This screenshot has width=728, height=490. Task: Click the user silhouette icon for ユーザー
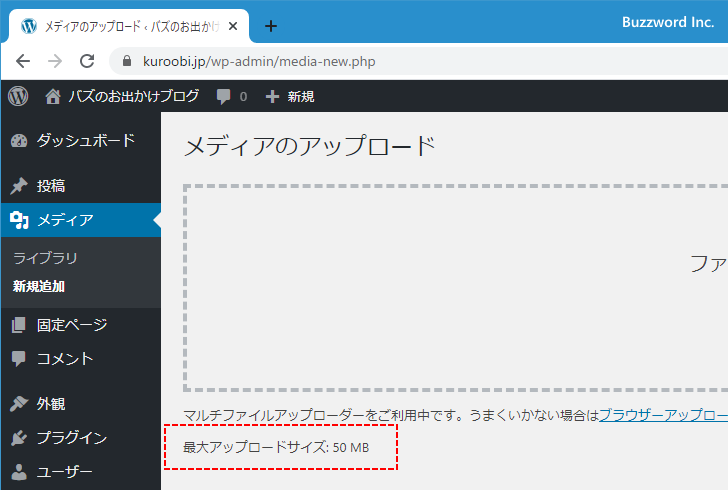point(19,472)
